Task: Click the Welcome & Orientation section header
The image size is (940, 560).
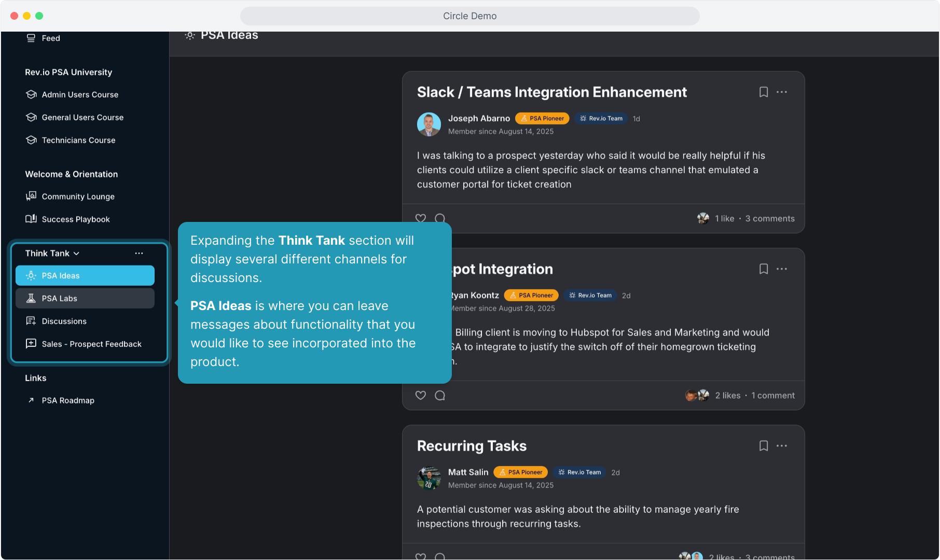Action: coord(72,174)
